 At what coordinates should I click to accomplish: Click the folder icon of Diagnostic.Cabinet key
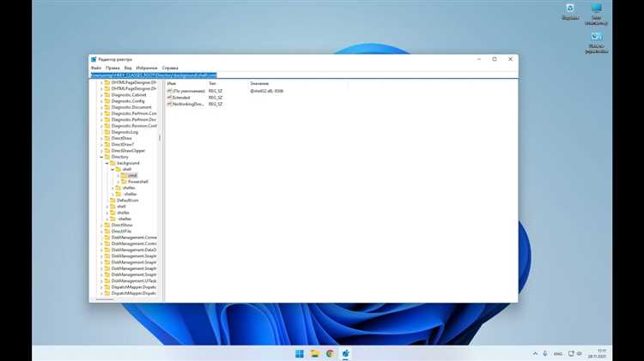click(x=107, y=95)
